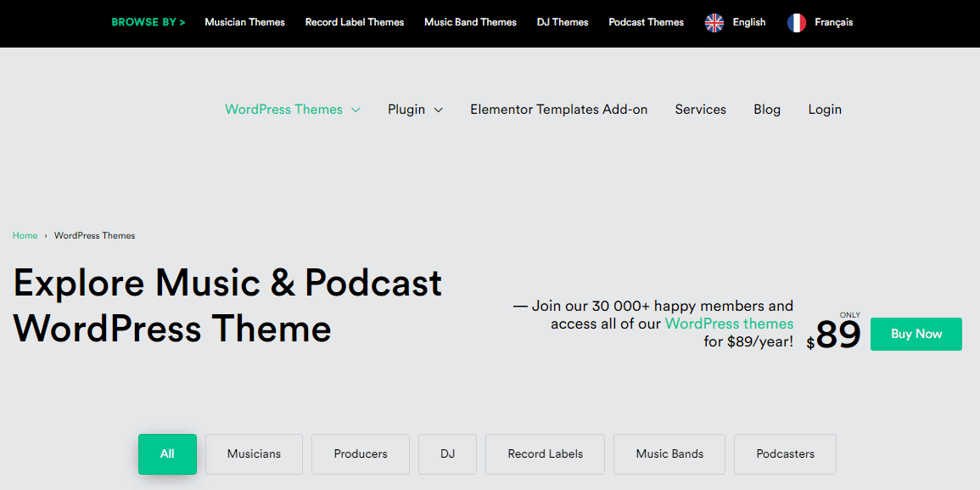Expand the Plugin menu chevron
The height and width of the screenshot is (490, 980).
439,110
